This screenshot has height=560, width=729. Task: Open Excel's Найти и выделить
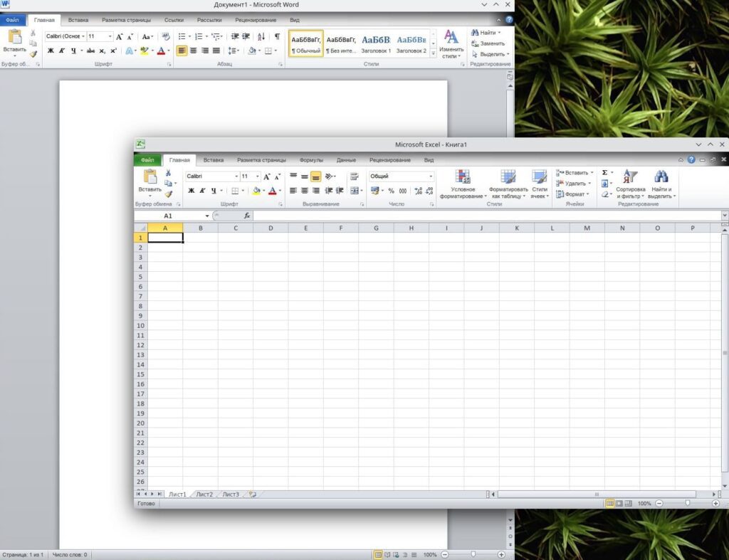[661, 184]
